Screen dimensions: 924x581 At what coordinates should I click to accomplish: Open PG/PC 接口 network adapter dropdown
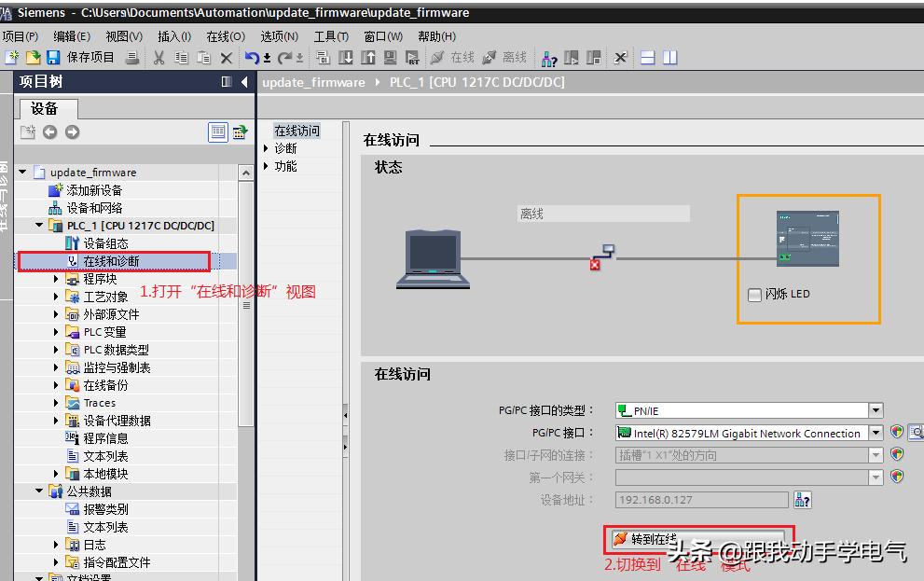click(x=876, y=433)
